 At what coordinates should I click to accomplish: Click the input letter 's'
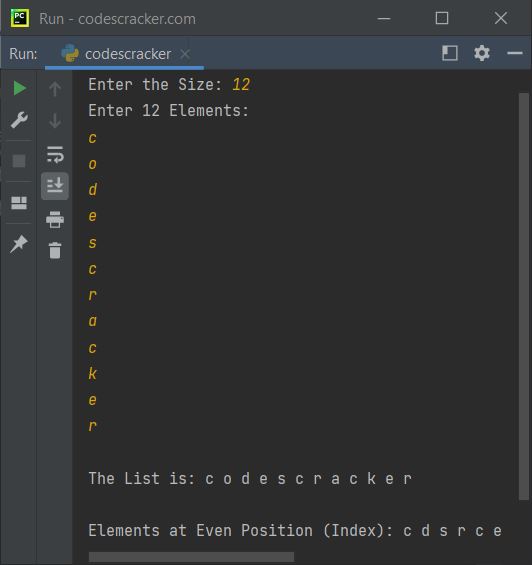point(93,243)
